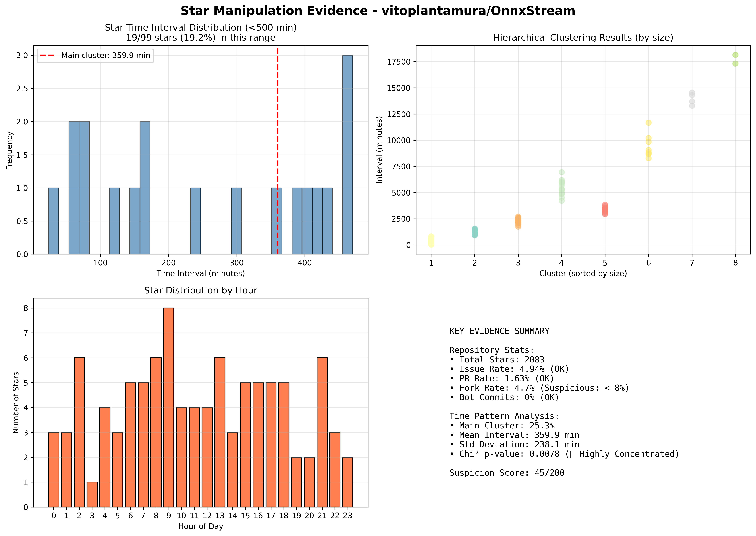Click the '3.0' tick on the Frequency axis
Viewport: 756px width, 536px height.
click(x=22, y=55)
